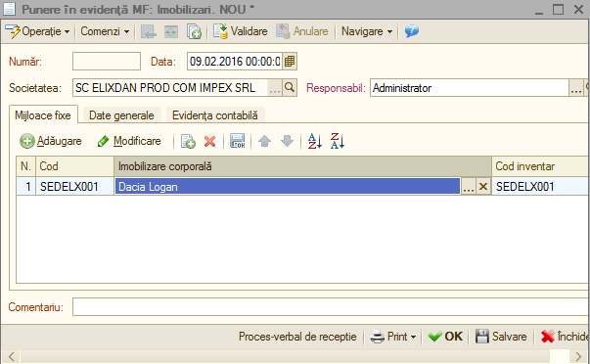Click into the Comentariu input field
The image size is (590, 364).
pos(331,307)
